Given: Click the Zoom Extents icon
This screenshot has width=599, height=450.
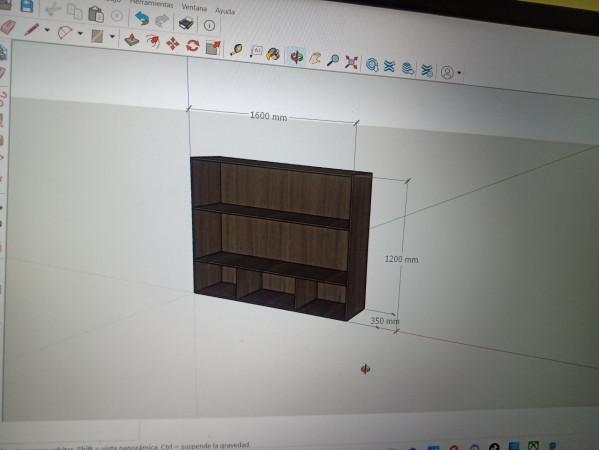Looking at the screenshot, I should point(351,62).
